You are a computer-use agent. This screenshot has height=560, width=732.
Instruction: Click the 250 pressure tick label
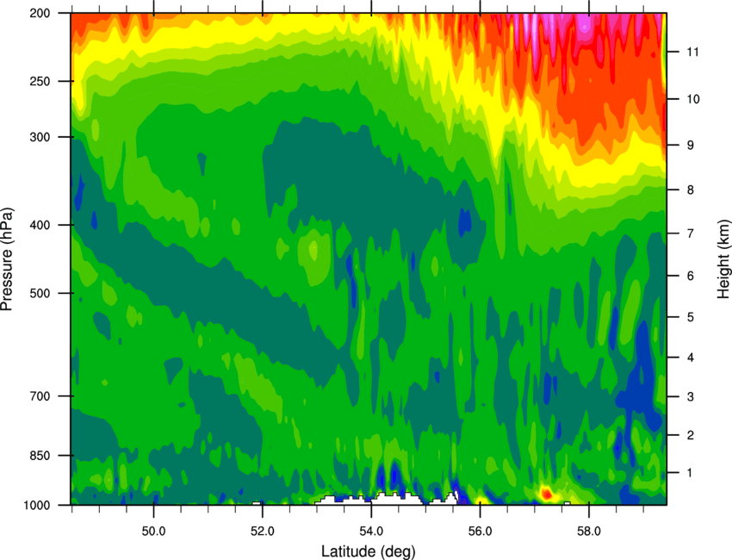(x=40, y=81)
